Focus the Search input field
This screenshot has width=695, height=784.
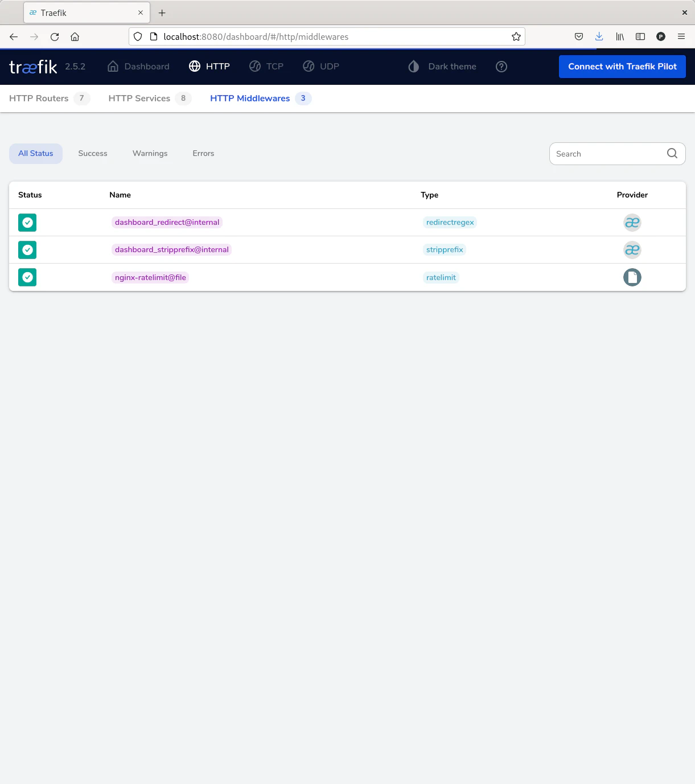(606, 154)
